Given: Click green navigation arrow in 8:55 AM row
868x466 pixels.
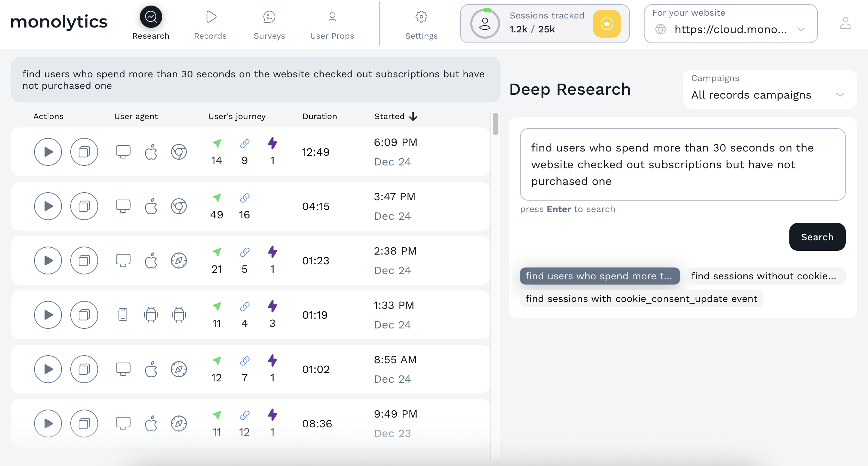Looking at the screenshot, I should point(217,361).
